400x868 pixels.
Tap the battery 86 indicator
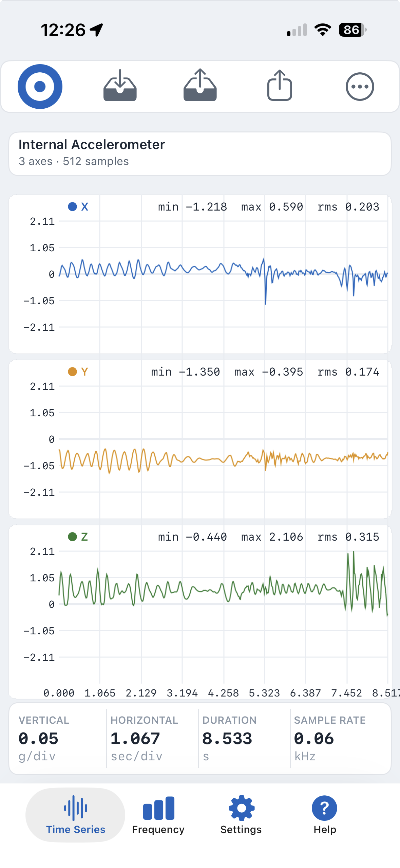click(x=353, y=30)
